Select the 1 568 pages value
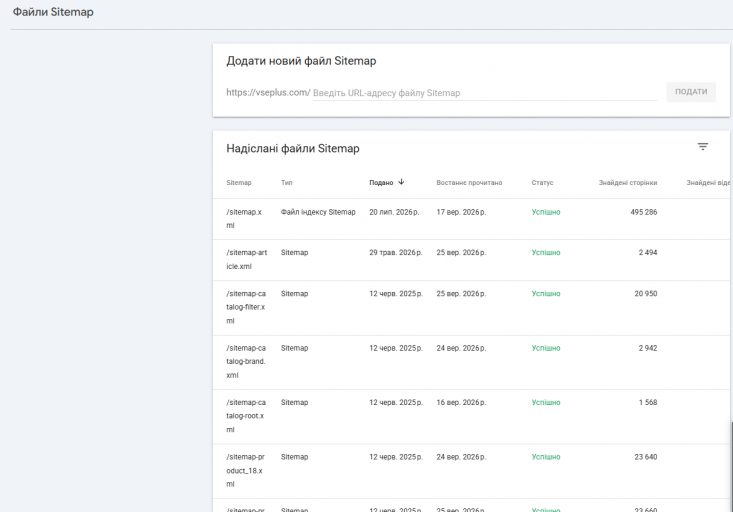733x512 pixels. pyautogui.click(x=648, y=403)
